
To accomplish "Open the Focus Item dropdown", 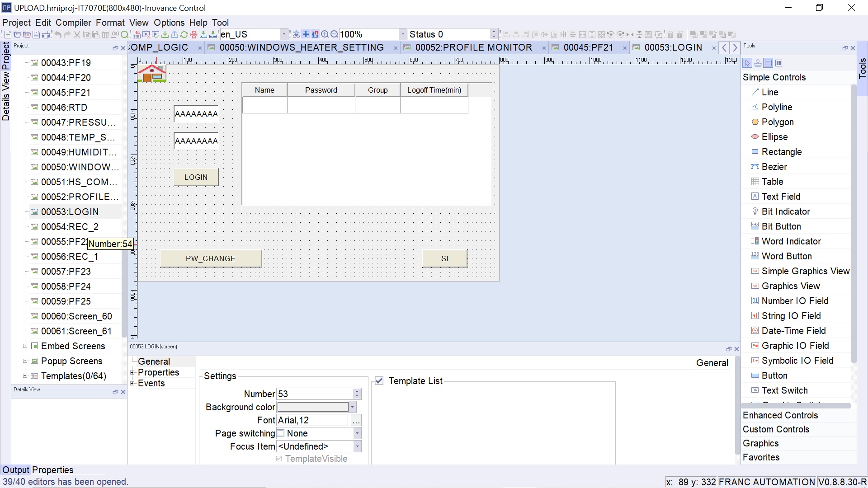I will pos(357,446).
